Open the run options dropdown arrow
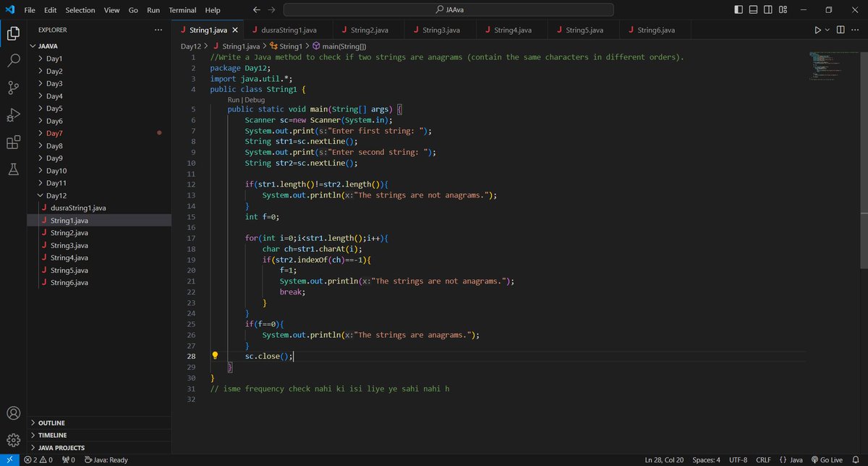Image resolution: width=868 pixels, height=466 pixels. point(827,30)
